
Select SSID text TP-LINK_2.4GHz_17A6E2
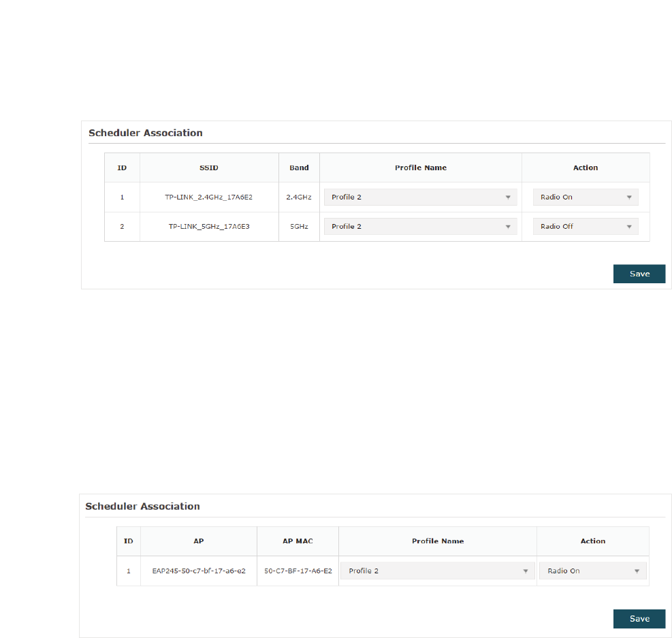[209, 197]
